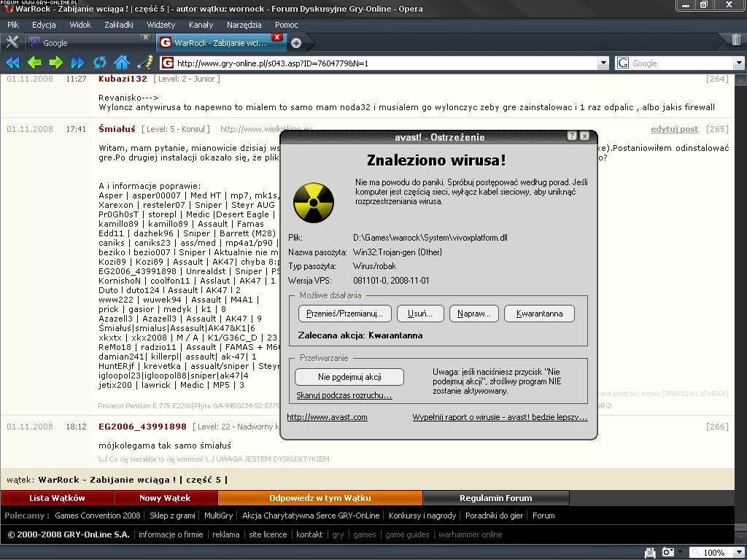
Task: Open the http://www.avast.com link
Action: pos(327,417)
